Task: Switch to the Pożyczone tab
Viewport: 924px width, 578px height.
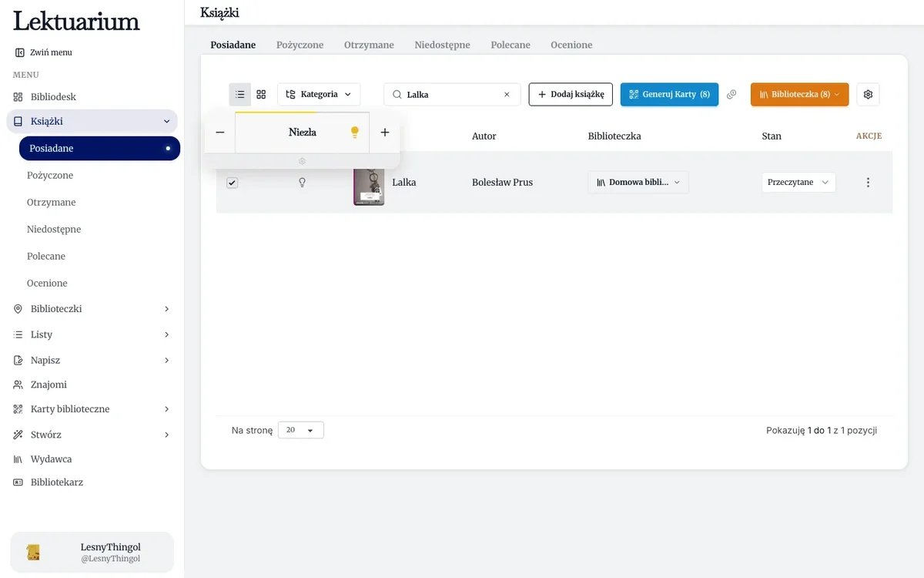Action: (300, 45)
